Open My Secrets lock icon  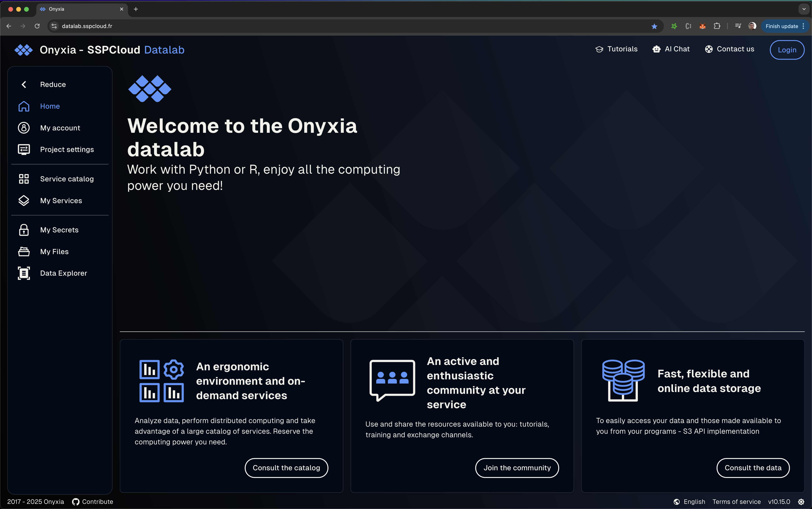23,230
